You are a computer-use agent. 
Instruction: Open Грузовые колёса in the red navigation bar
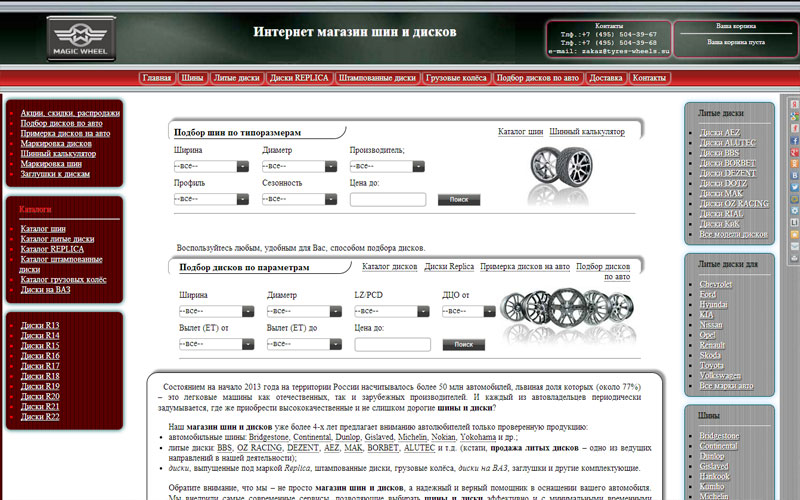456,78
